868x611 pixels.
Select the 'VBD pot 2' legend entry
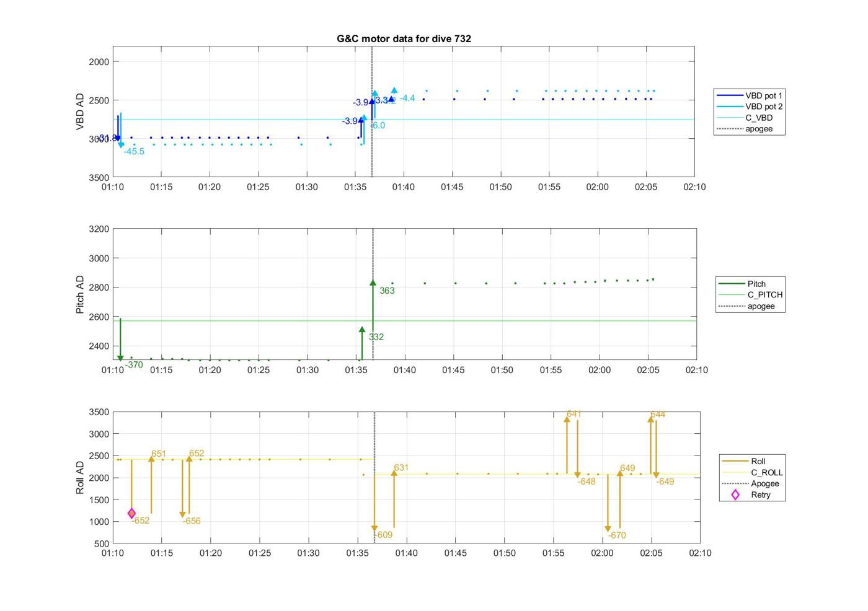click(x=750, y=107)
